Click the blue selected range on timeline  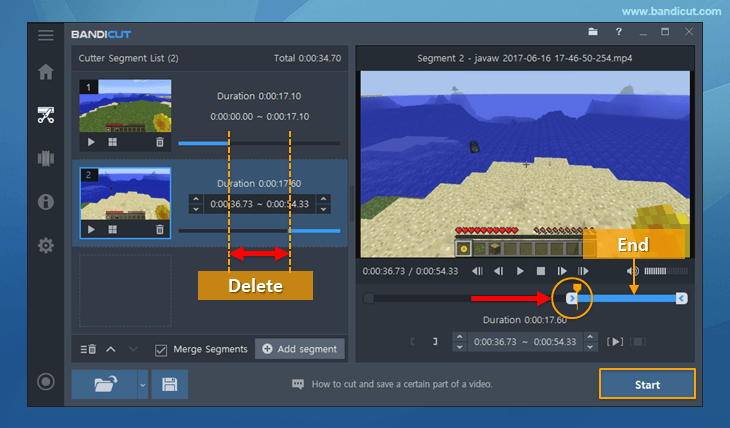(x=627, y=299)
